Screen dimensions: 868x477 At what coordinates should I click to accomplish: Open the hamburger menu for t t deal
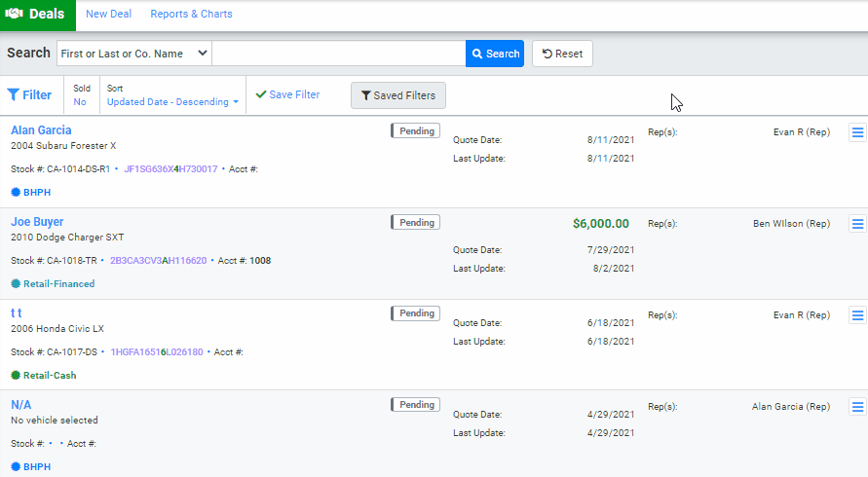coord(857,314)
